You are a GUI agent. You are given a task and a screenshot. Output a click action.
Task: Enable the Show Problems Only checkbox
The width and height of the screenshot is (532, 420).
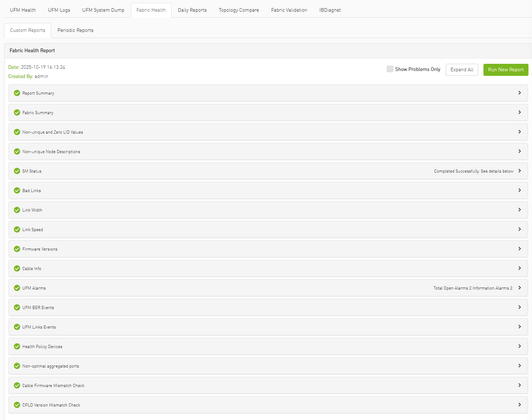click(390, 69)
